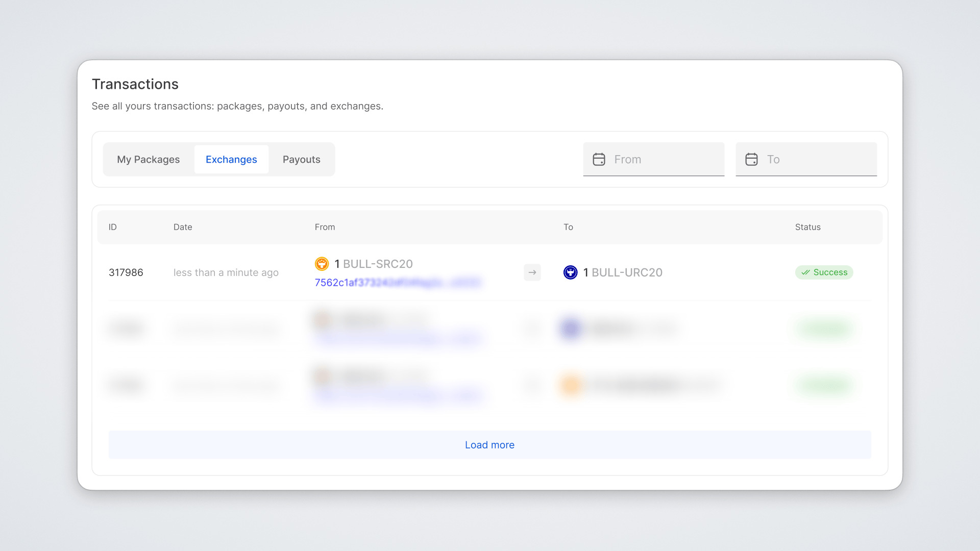Click the blue BULL-URC20 token icon
The height and width of the screenshot is (551, 980).
point(570,272)
